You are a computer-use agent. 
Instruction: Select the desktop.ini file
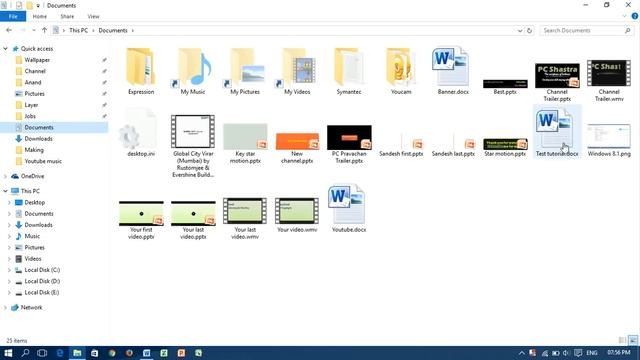pos(141,133)
